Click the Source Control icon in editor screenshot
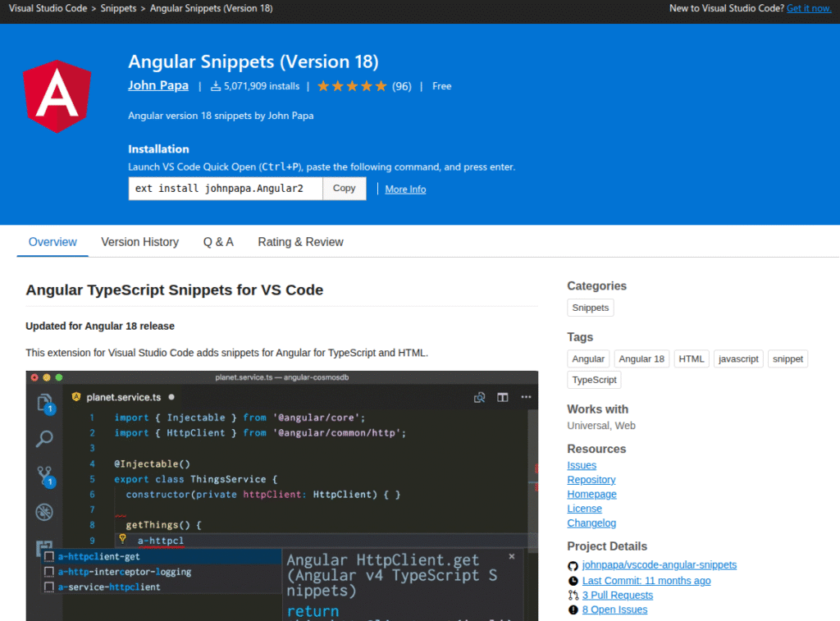This screenshot has height=621, width=840. point(45,475)
